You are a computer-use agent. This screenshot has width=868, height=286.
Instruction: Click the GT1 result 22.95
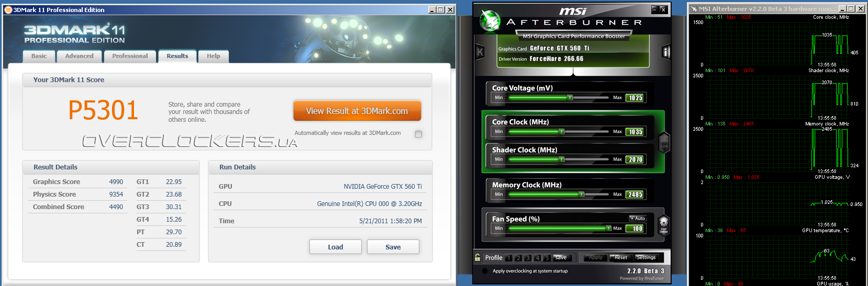[174, 182]
